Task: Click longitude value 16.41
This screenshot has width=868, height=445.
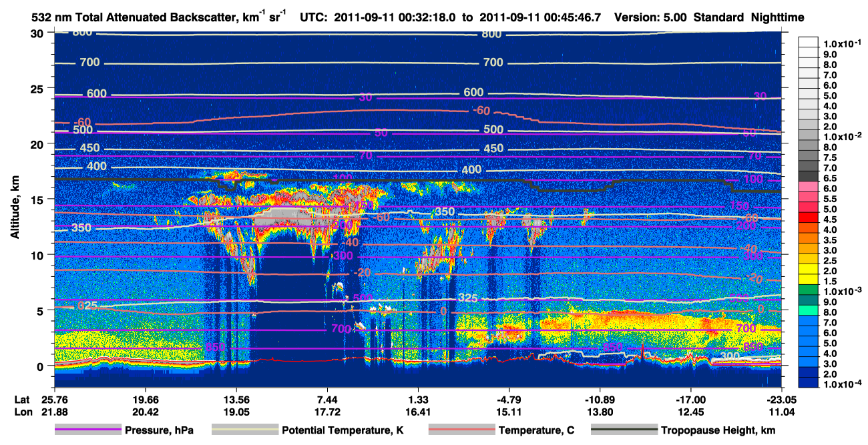Action: tap(418, 411)
